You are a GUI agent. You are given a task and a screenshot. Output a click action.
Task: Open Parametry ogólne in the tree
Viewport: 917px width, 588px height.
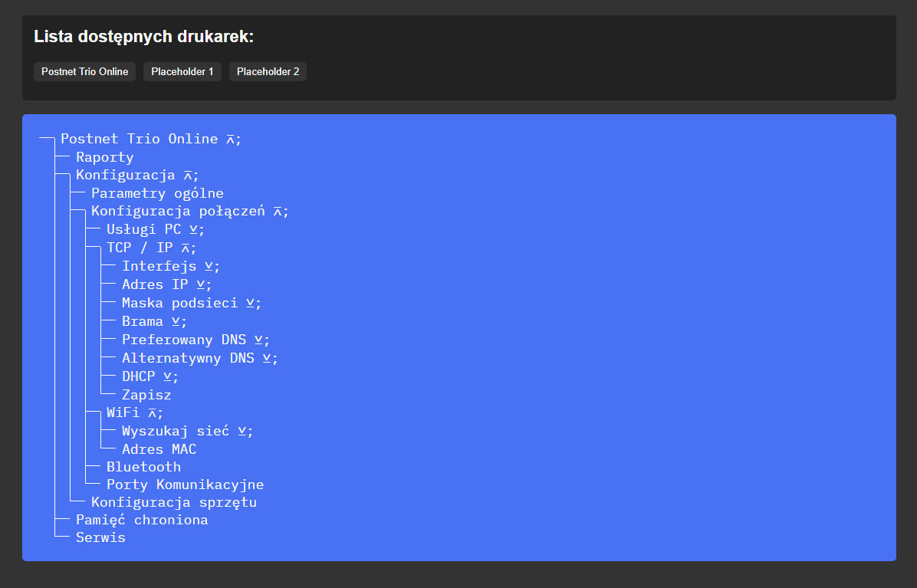(x=157, y=193)
